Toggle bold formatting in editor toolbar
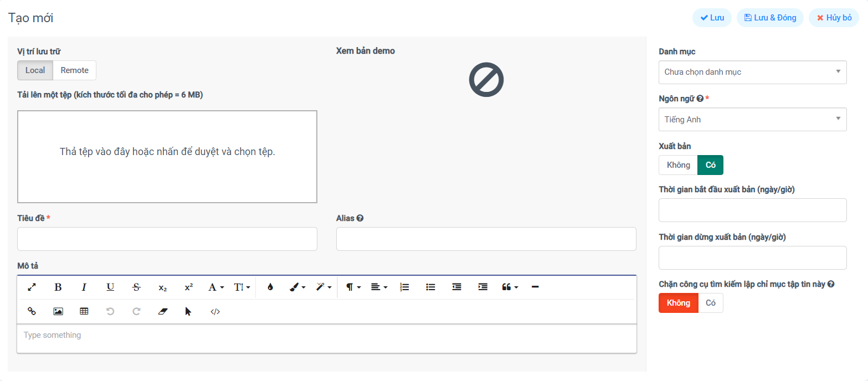The width and height of the screenshot is (868, 381). coord(58,287)
